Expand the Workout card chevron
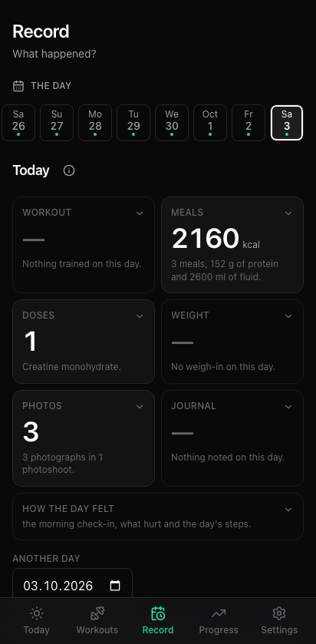Screen dimensions: 316x644 (x=140, y=213)
